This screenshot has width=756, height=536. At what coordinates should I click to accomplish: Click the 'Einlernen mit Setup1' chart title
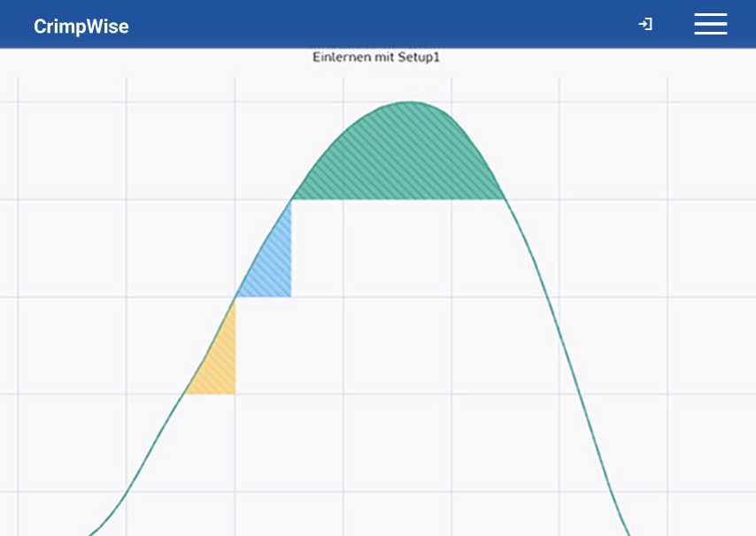coord(376,57)
